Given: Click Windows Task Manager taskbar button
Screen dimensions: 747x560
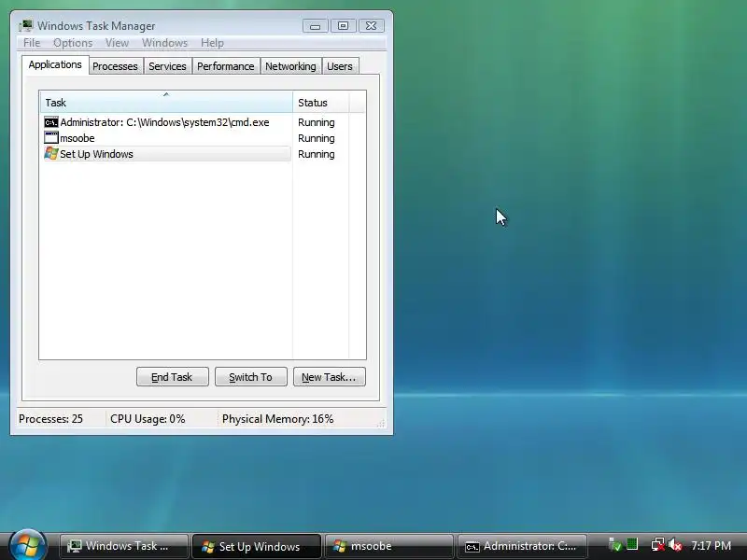Looking at the screenshot, I should [x=123, y=546].
